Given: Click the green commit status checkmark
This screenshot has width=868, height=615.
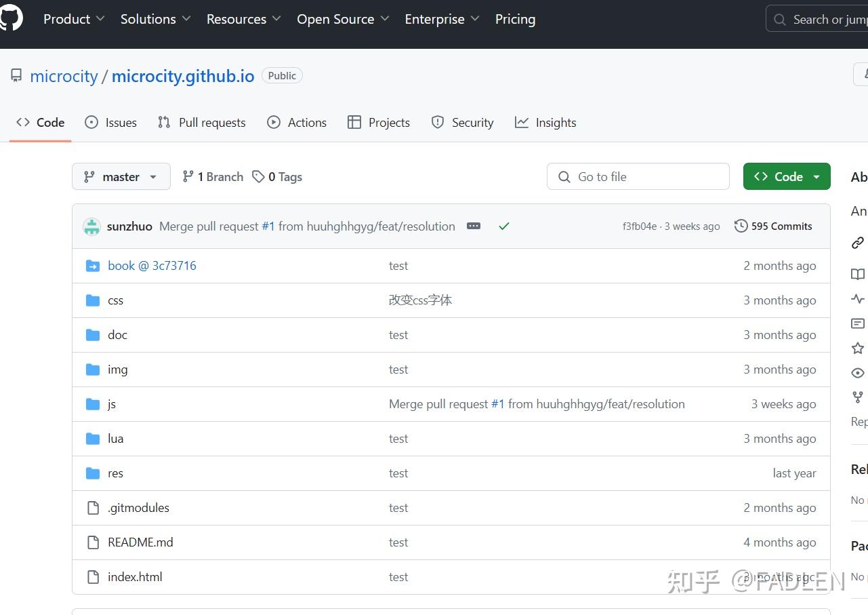Looking at the screenshot, I should tap(503, 226).
